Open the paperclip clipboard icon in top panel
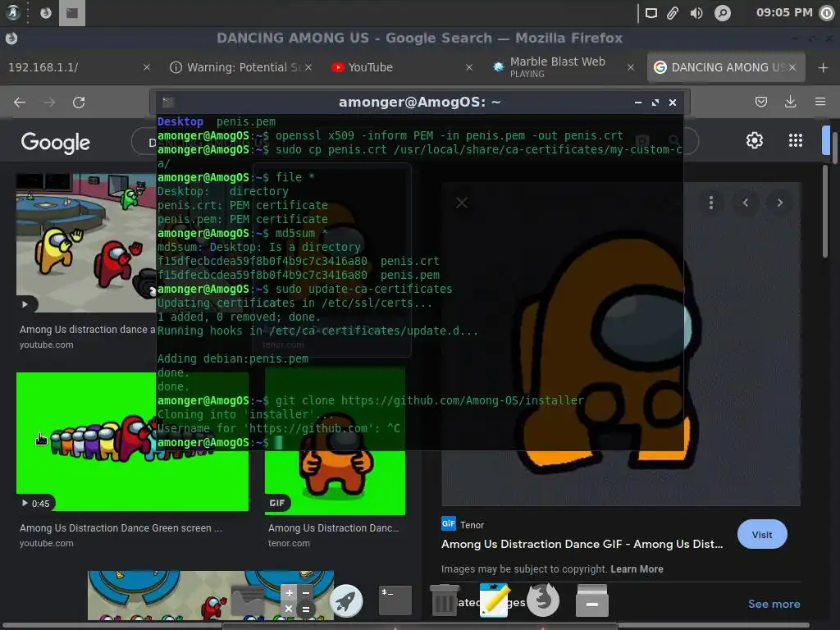This screenshot has width=840, height=630. click(x=673, y=13)
